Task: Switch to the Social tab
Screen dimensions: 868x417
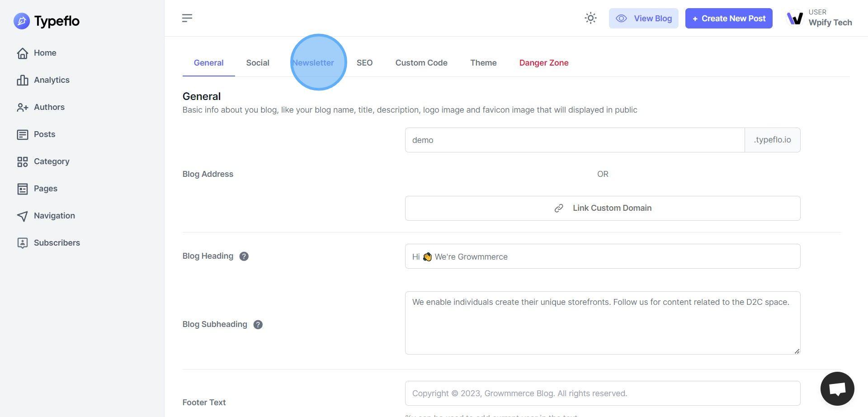Action: (258, 63)
